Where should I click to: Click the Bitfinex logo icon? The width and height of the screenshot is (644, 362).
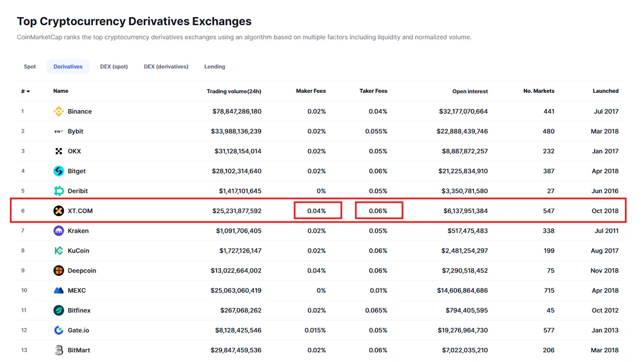[x=59, y=311]
